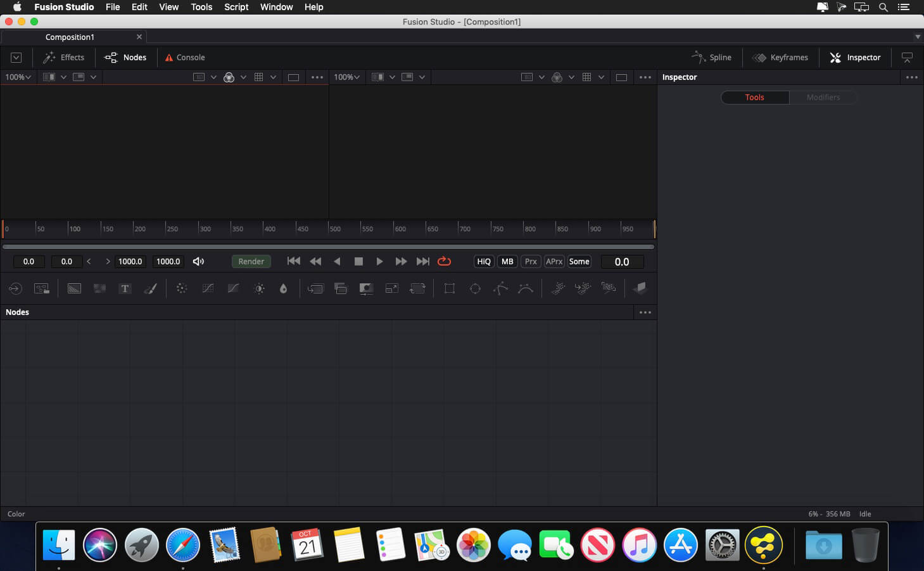This screenshot has height=571, width=924.
Task: Switch to the Modifiers tab in Inspector
Action: click(x=823, y=98)
